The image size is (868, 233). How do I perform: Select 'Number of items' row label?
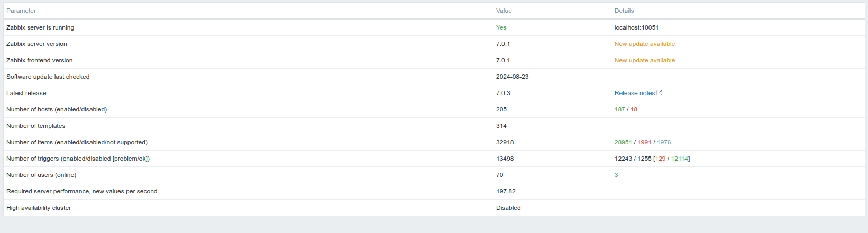coord(77,142)
